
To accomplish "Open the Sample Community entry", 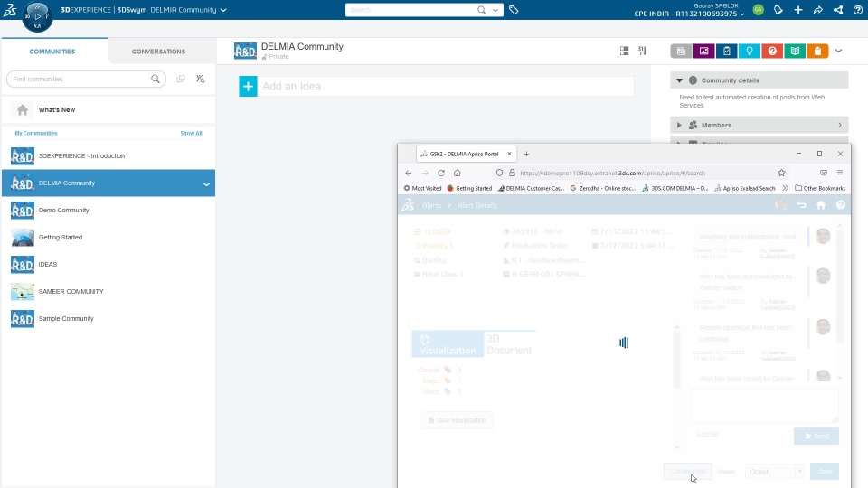I will click(x=108, y=319).
